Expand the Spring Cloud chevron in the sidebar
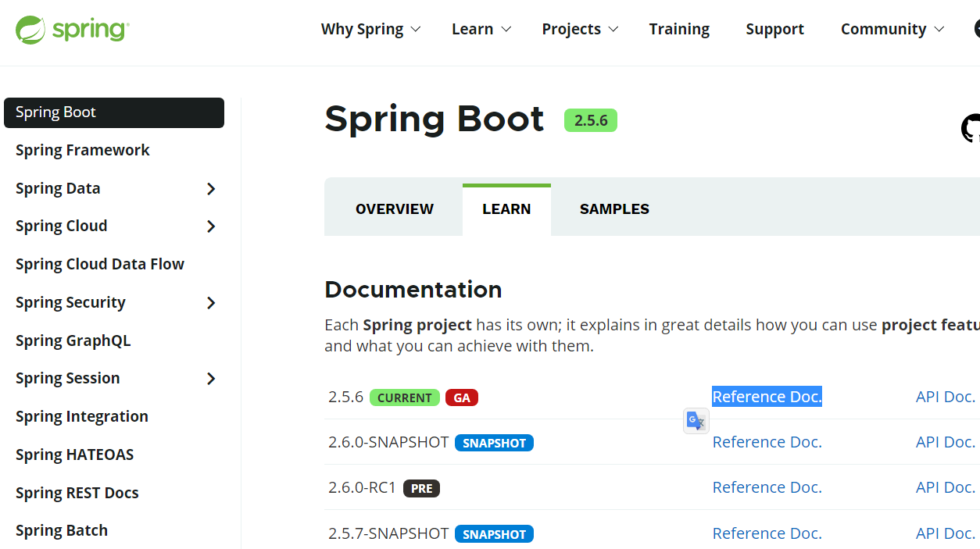This screenshot has height=549, width=980. (211, 226)
